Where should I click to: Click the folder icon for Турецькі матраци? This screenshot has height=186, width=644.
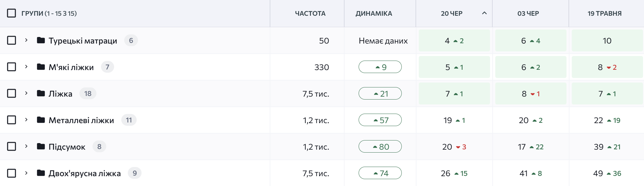click(41, 40)
